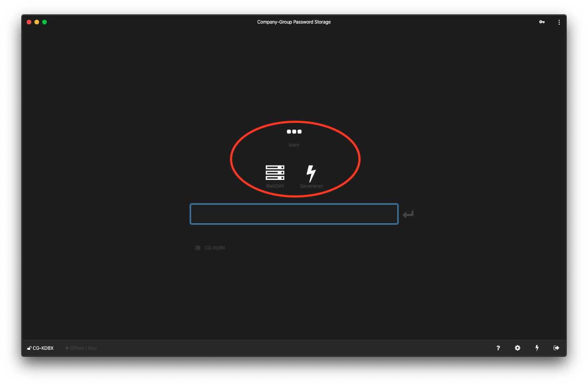The image size is (588, 385).
Task: Click the Mehr text label
Action: pos(294,145)
